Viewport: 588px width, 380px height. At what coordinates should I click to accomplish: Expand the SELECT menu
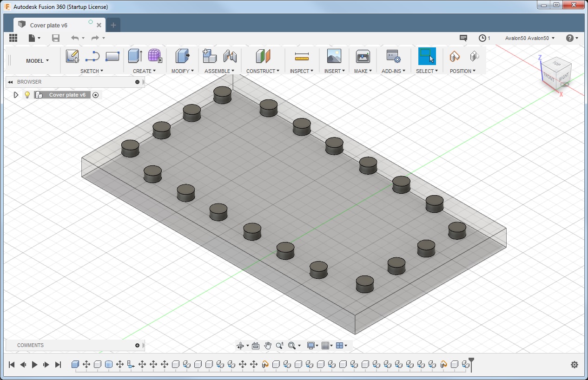pyautogui.click(x=427, y=71)
